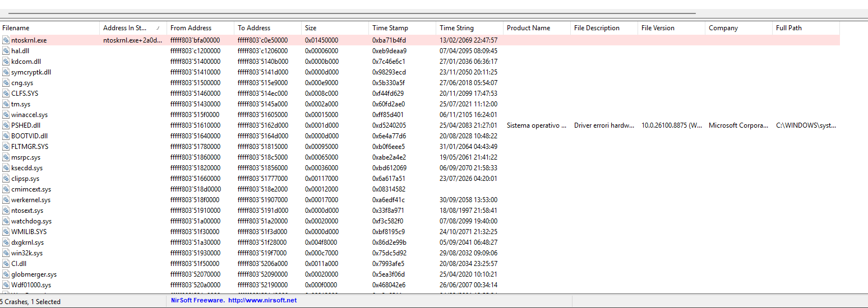868x308 pixels.
Task: Select the C:\WINDOWS\syst... full path cell
Action: (x=806, y=125)
